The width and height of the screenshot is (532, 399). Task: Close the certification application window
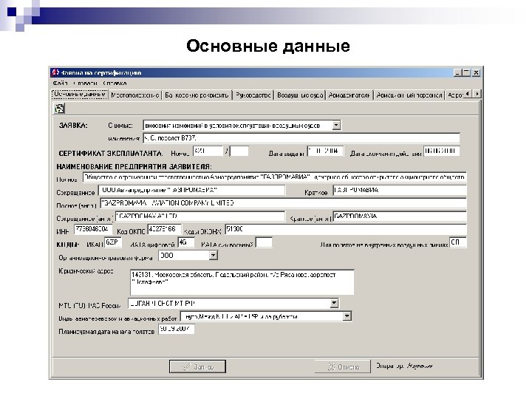[476, 72]
